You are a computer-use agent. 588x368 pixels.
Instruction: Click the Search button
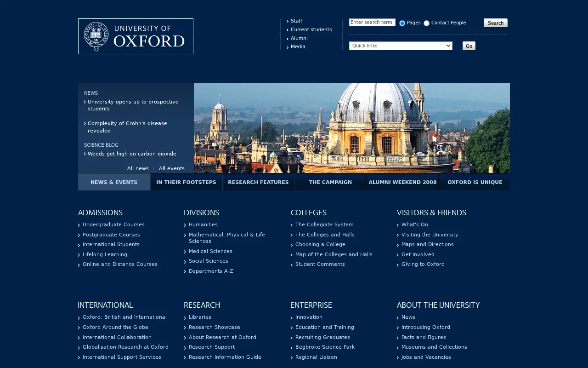pos(496,23)
